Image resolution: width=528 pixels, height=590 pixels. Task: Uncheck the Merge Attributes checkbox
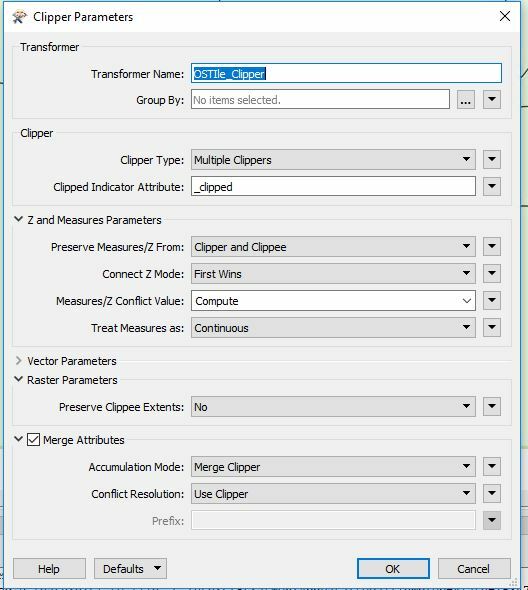(x=33, y=439)
